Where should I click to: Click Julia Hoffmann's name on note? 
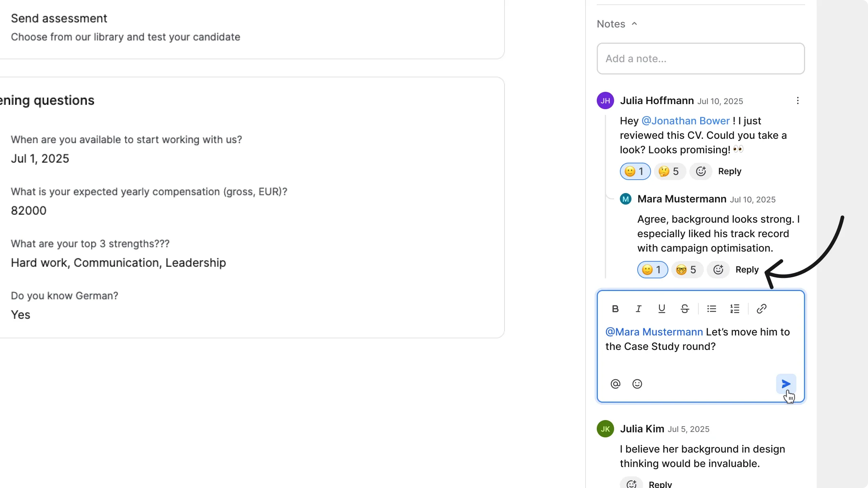[657, 100]
